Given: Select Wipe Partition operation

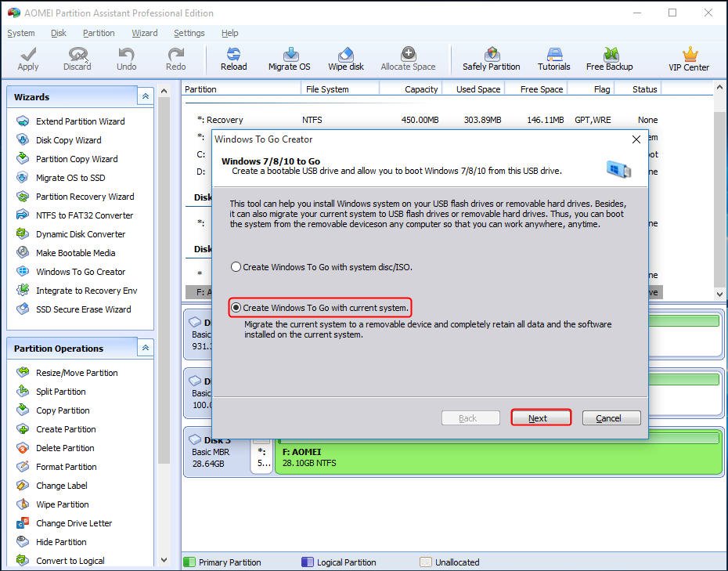Looking at the screenshot, I should point(63,504).
